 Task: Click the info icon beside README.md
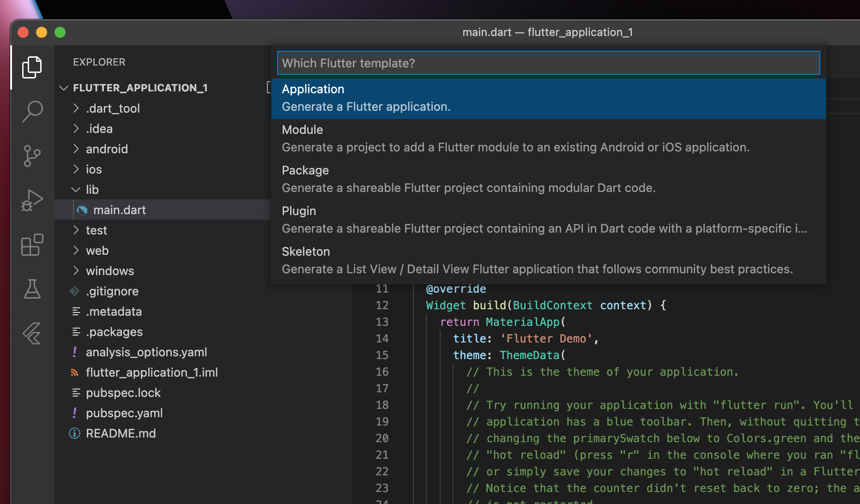point(74,433)
